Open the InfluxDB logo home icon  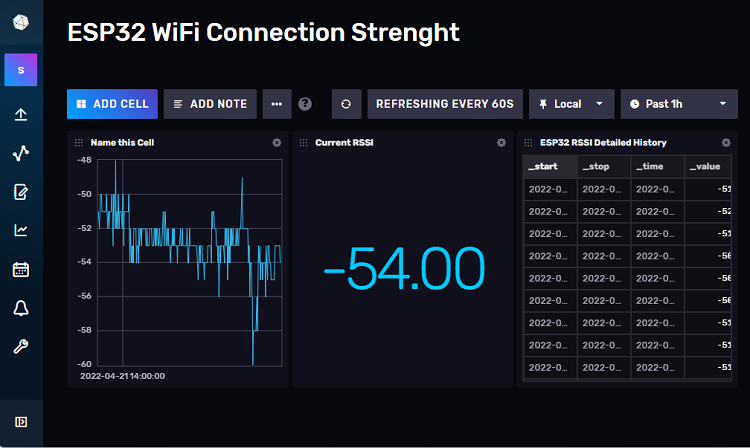tap(21, 22)
